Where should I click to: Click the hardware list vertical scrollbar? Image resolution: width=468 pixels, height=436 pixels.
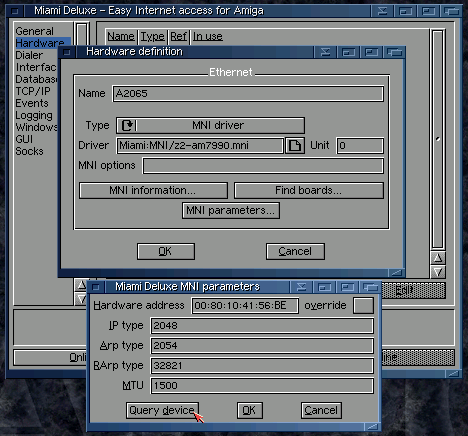click(438, 139)
